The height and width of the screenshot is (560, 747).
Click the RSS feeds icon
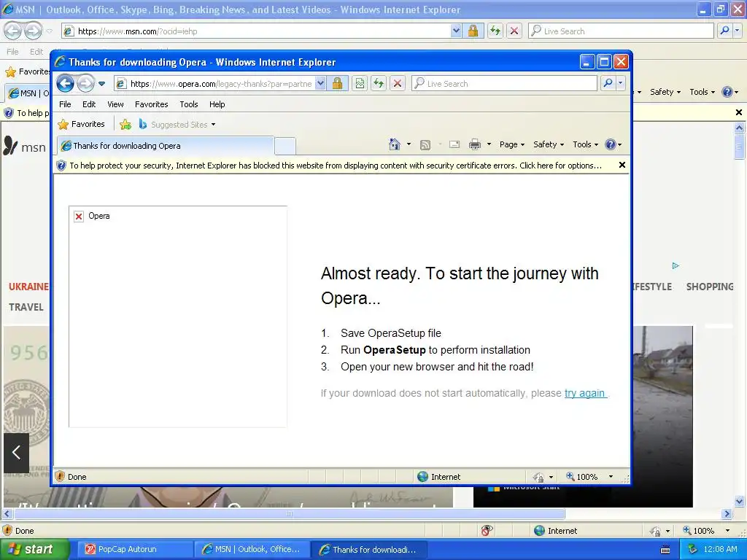coord(425,145)
